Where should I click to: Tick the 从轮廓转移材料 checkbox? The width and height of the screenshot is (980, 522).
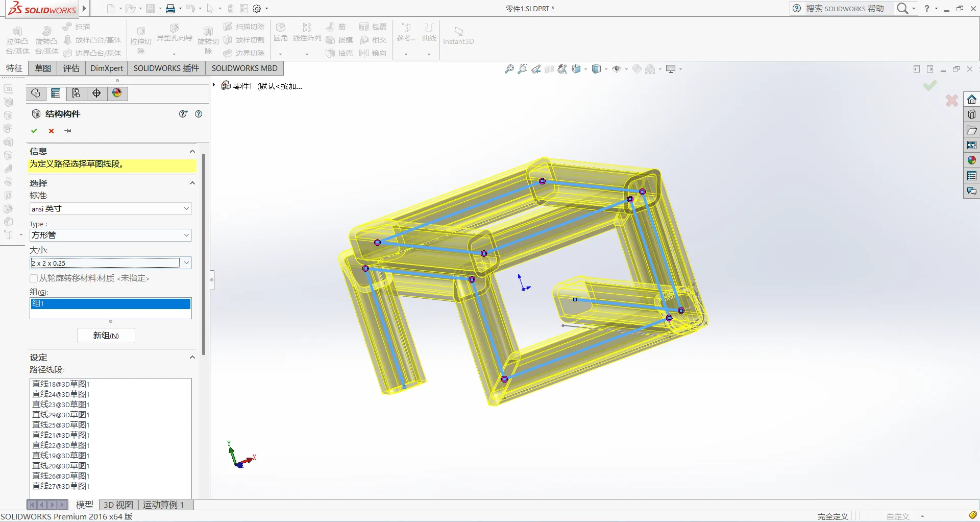pyautogui.click(x=34, y=278)
